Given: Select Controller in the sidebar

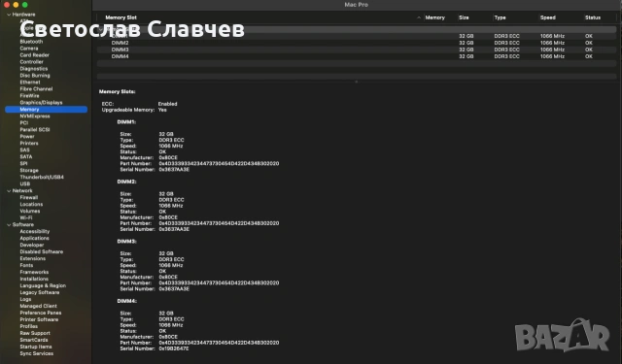Looking at the screenshot, I should click(31, 62).
